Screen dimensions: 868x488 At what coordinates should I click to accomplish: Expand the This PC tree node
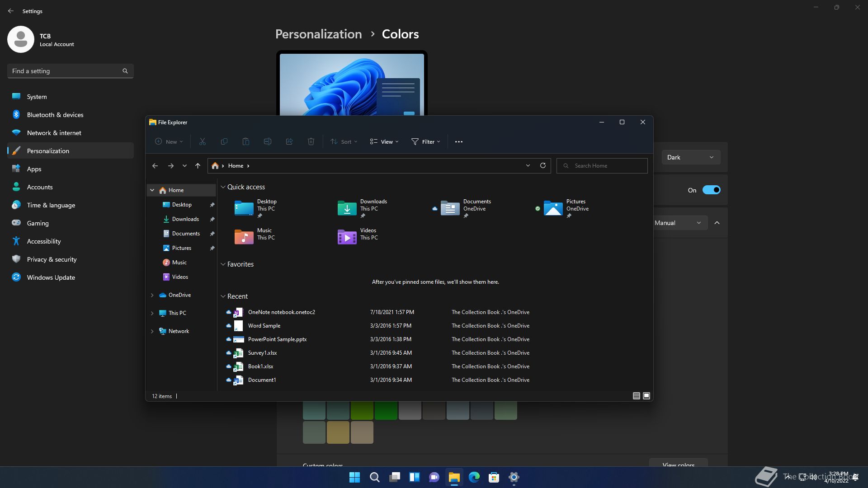pos(152,313)
